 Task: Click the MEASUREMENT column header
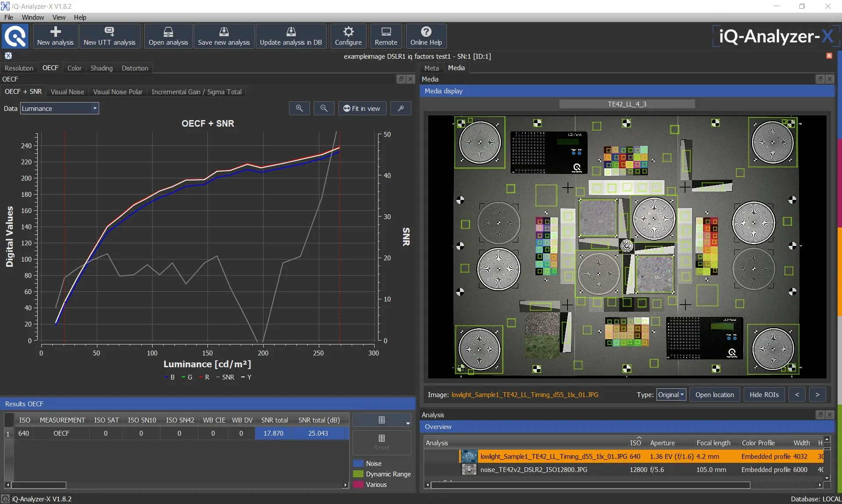[62, 420]
